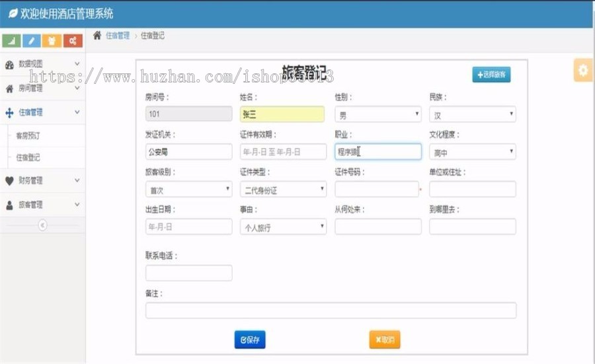Click the 发证机关 field containing 公安局

point(188,152)
